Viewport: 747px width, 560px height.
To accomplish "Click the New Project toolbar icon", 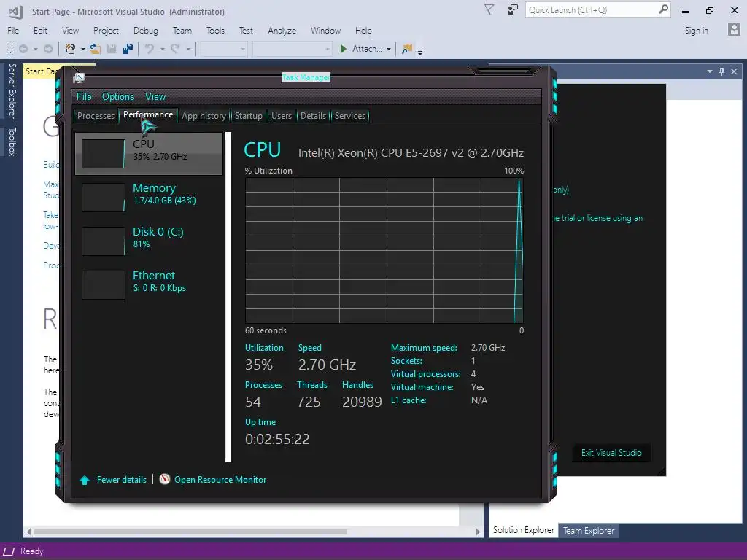I will point(71,49).
